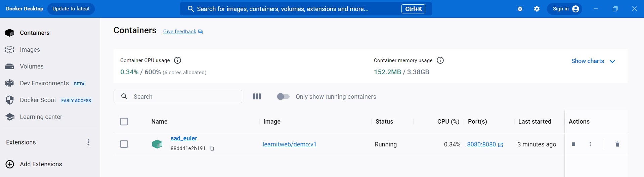Go to Images in sidebar
The height and width of the screenshot is (177, 644).
click(x=30, y=50)
